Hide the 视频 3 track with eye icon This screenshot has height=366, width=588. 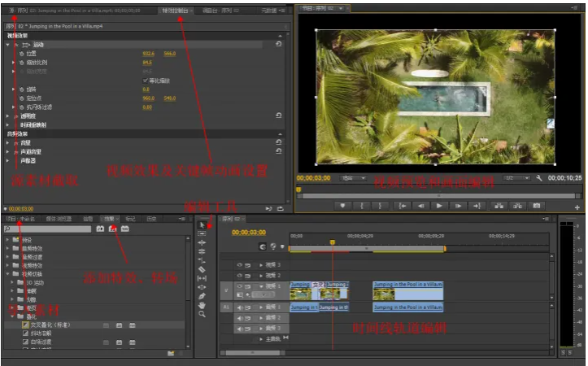[239, 265]
